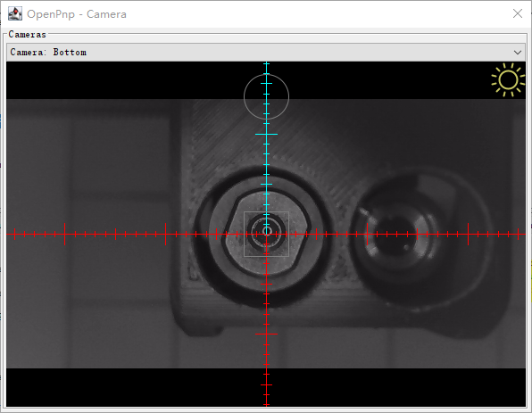Image resolution: width=532 pixels, height=413 pixels.
Task: Expand camera list using the chevron arrow
Action: (x=518, y=53)
